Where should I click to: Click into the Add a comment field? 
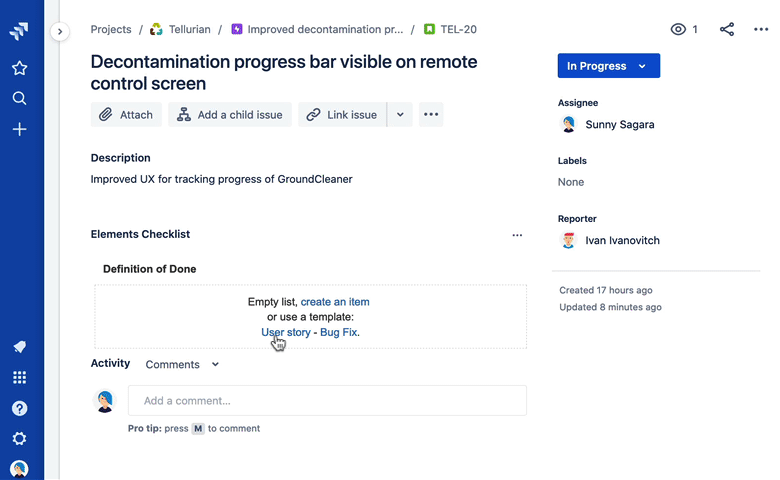click(x=327, y=401)
